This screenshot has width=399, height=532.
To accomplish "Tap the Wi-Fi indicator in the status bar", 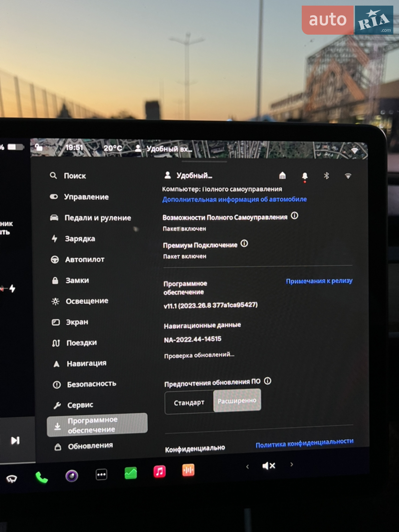I will (355, 150).
